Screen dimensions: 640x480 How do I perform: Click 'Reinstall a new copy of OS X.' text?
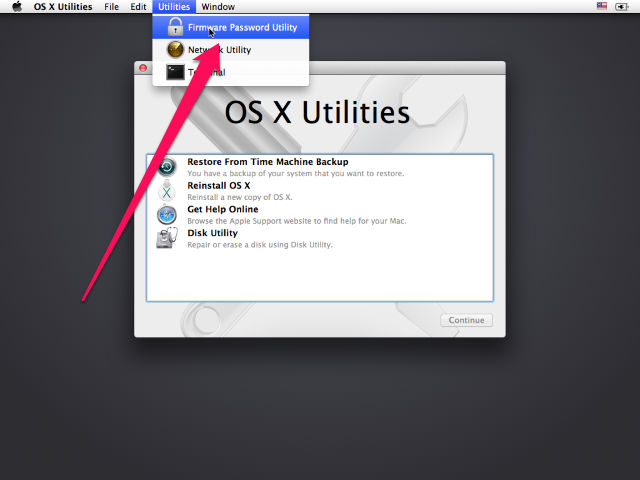click(x=240, y=197)
